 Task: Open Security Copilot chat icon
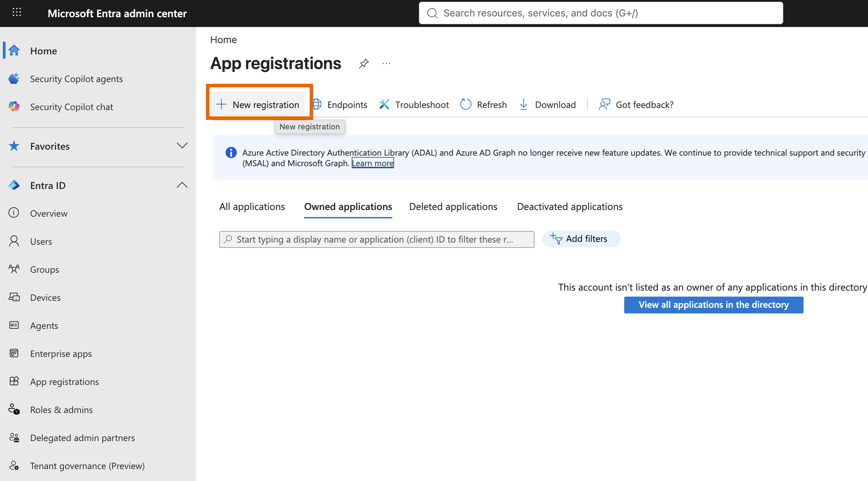[x=14, y=107]
